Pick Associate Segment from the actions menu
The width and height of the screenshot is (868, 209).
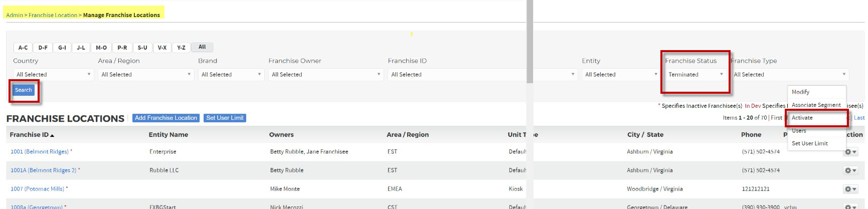click(816, 105)
